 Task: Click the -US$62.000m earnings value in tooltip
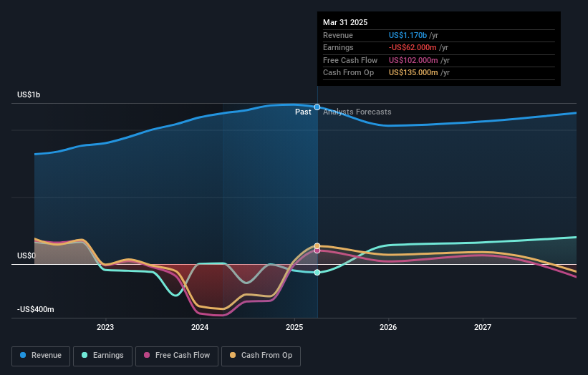[413, 47]
